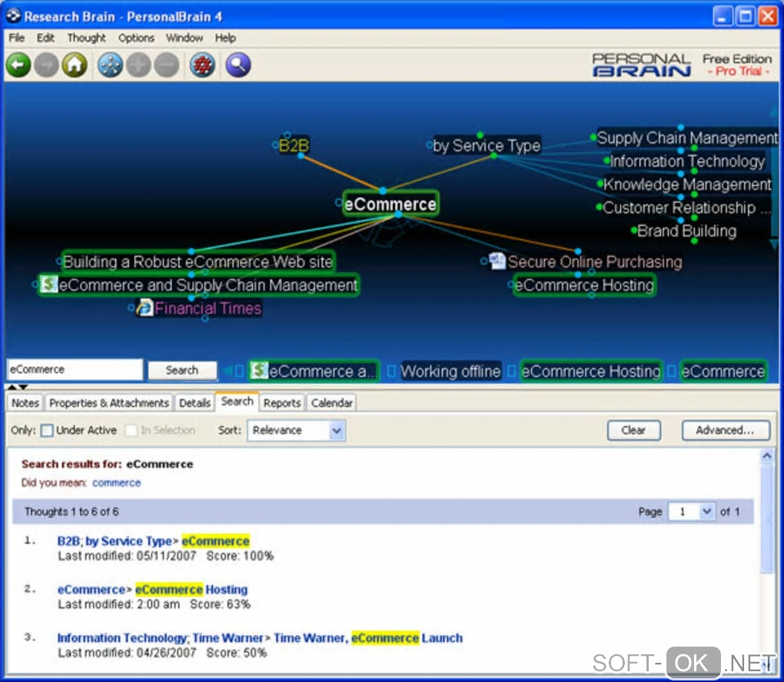This screenshot has width=784, height=682.
Task: Open the Financial Times thought
Action: (x=208, y=308)
